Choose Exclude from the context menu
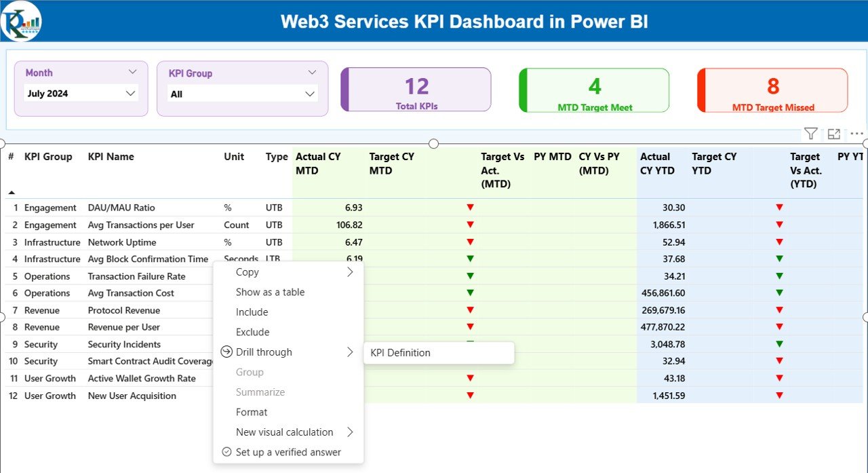868x473 pixels. (252, 332)
